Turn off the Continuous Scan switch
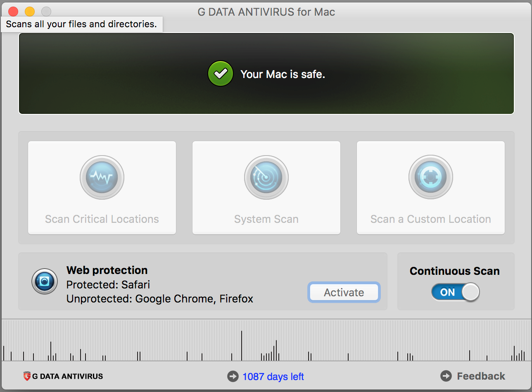The height and width of the screenshot is (392, 532). 455,292
